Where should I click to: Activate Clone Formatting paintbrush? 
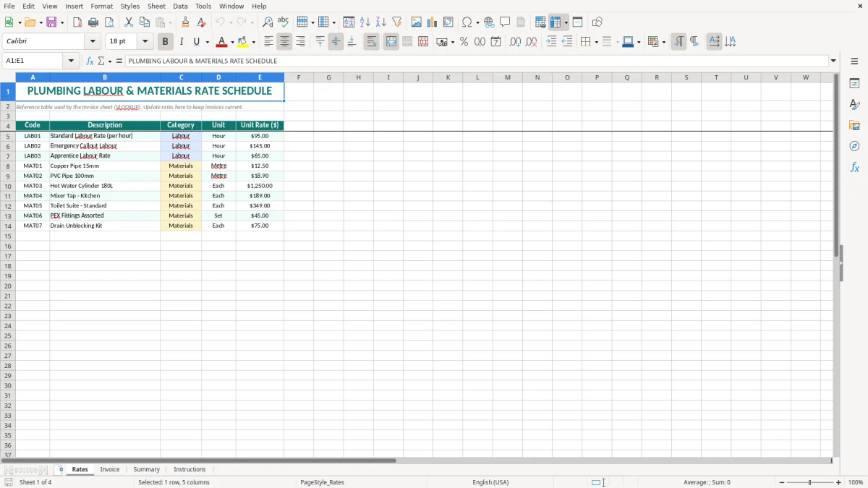click(186, 22)
